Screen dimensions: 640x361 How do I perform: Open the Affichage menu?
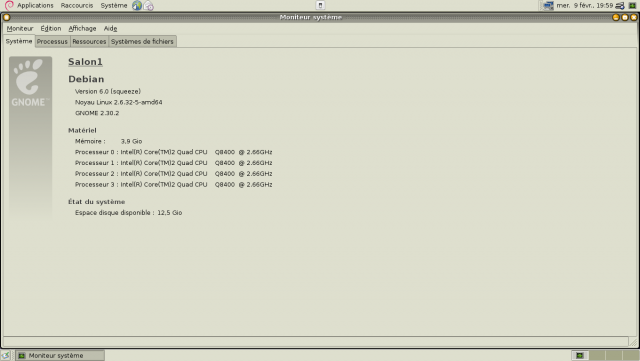coord(82,29)
